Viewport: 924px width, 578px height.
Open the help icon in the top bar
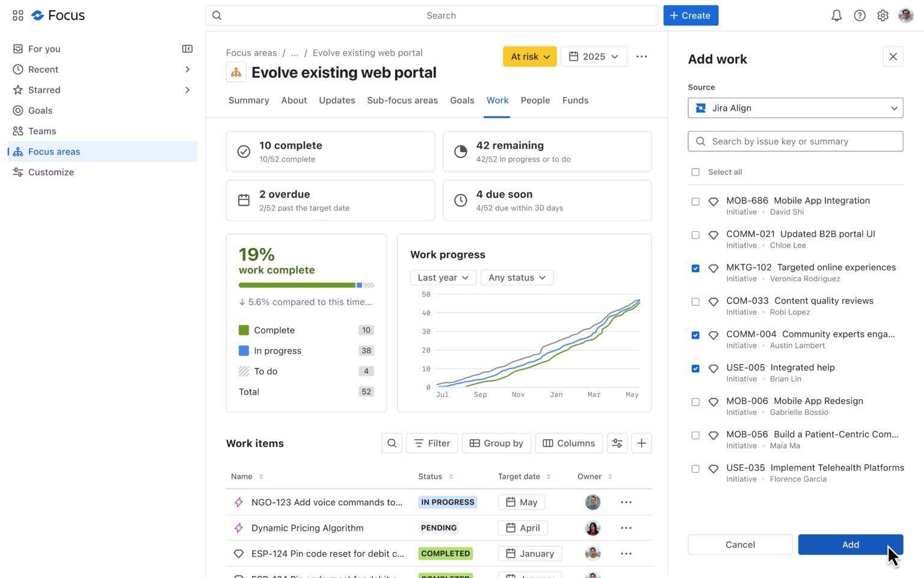pyautogui.click(x=860, y=15)
